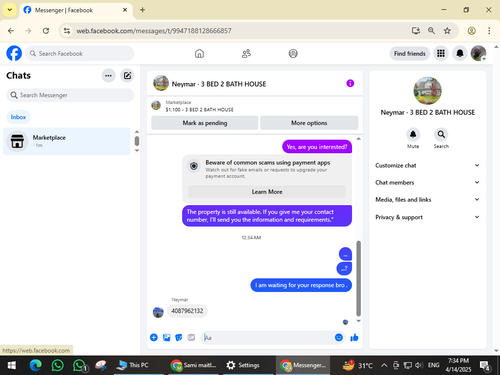Open conversation information purple icon
The width and height of the screenshot is (500, 375).
350,83
